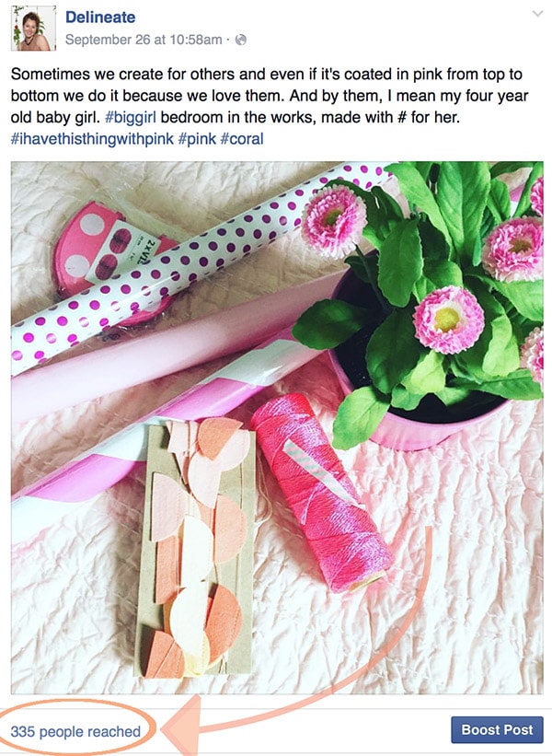The height and width of the screenshot is (756, 552).
Task: Open the #ihavethisthingwithpink hashtag
Action: (92, 139)
